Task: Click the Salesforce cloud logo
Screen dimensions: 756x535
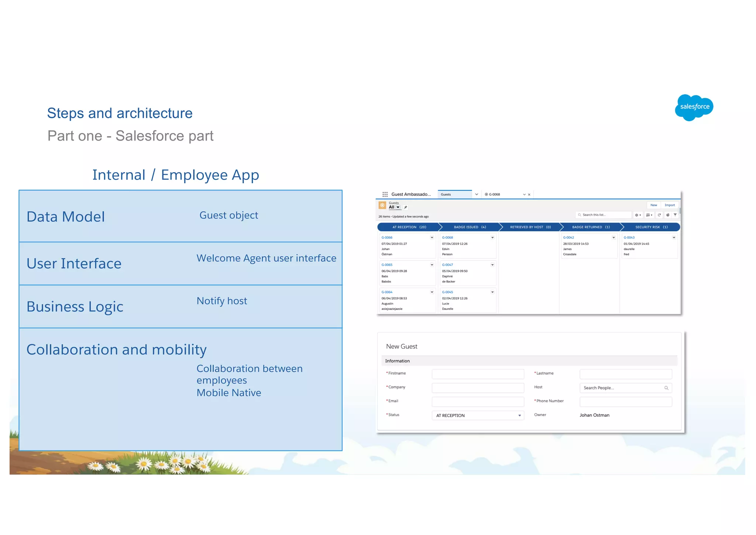Action: (x=694, y=107)
